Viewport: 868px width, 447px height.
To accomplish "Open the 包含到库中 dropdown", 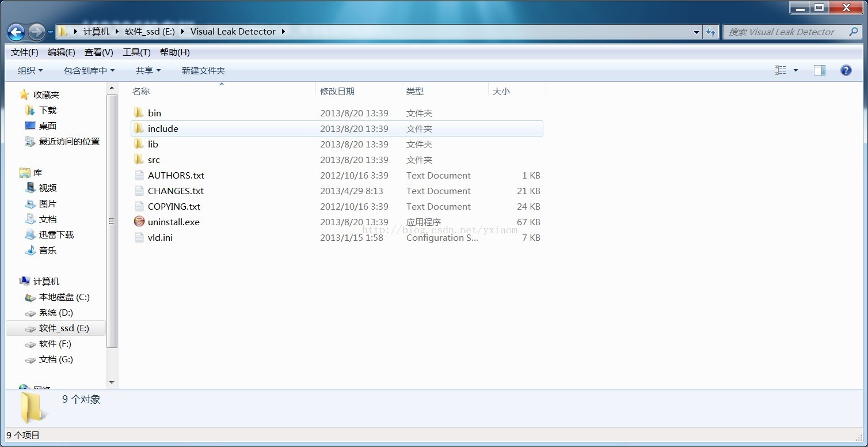I will tap(89, 70).
